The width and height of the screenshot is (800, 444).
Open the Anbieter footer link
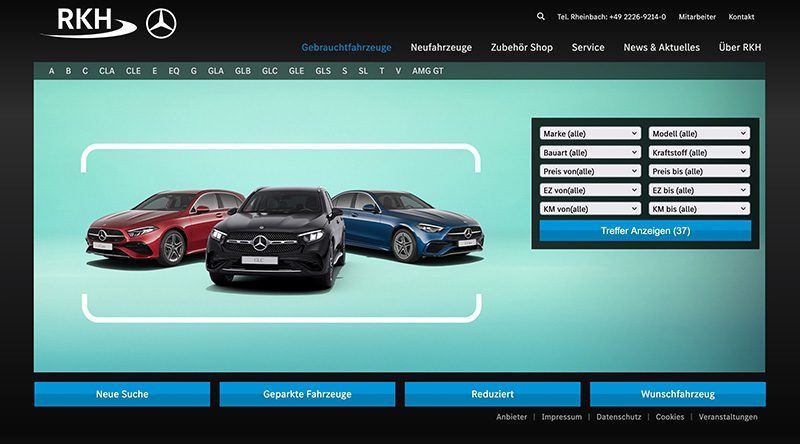(512, 417)
